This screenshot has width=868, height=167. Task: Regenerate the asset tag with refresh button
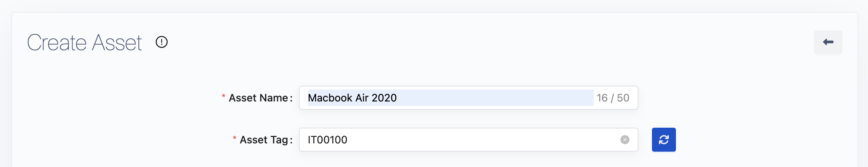664,140
